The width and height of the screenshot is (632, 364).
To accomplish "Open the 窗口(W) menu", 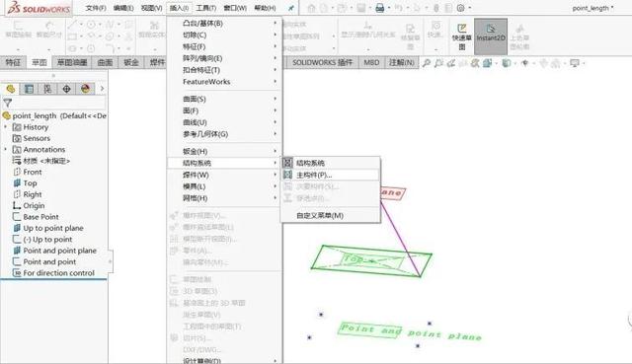I will coord(235,8).
